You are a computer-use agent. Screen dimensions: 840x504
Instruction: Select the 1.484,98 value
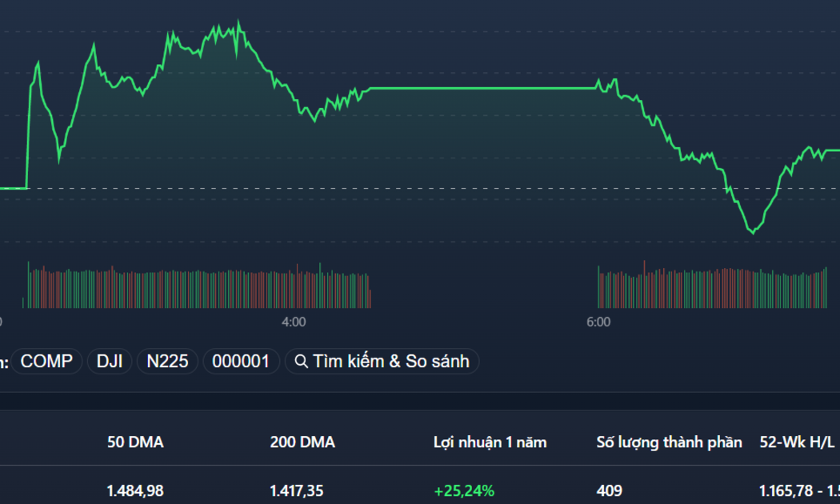(x=135, y=490)
